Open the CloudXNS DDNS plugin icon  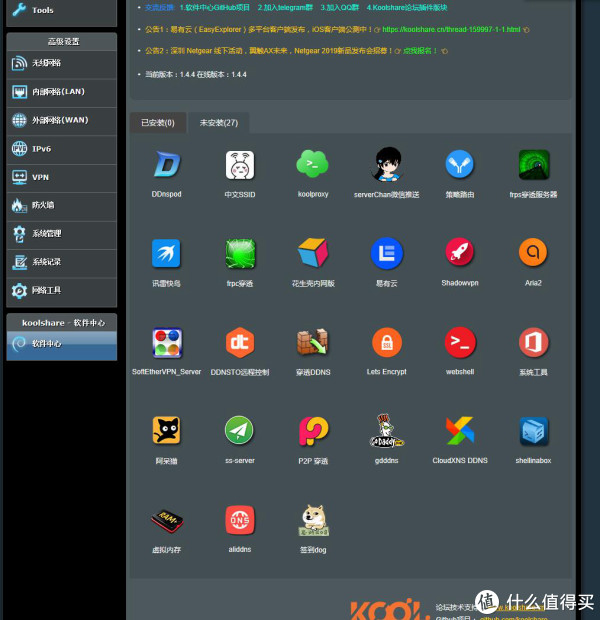pos(460,431)
